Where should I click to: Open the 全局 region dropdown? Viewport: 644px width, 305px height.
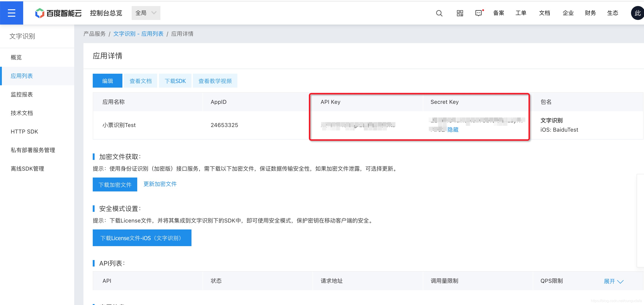pos(146,13)
